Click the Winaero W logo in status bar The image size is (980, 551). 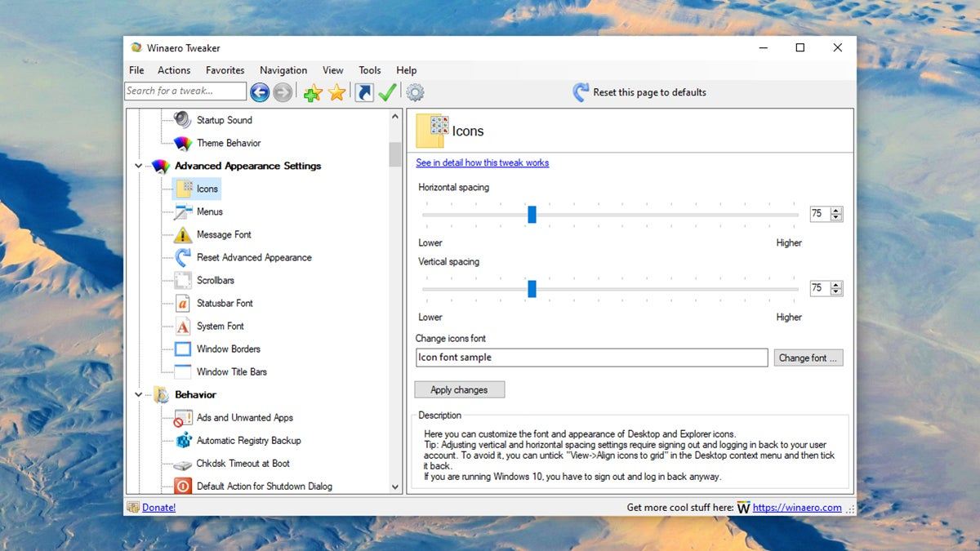[743, 508]
